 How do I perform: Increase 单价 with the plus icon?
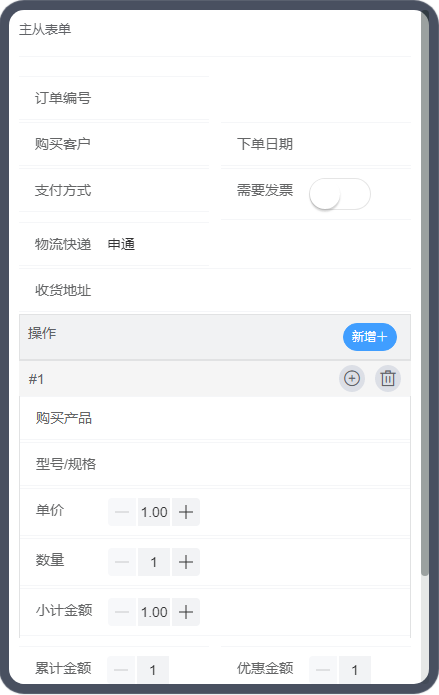186,512
